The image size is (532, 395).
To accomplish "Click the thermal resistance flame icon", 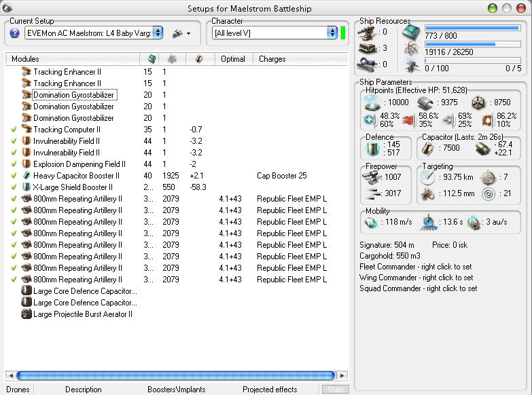I will tap(408, 120).
